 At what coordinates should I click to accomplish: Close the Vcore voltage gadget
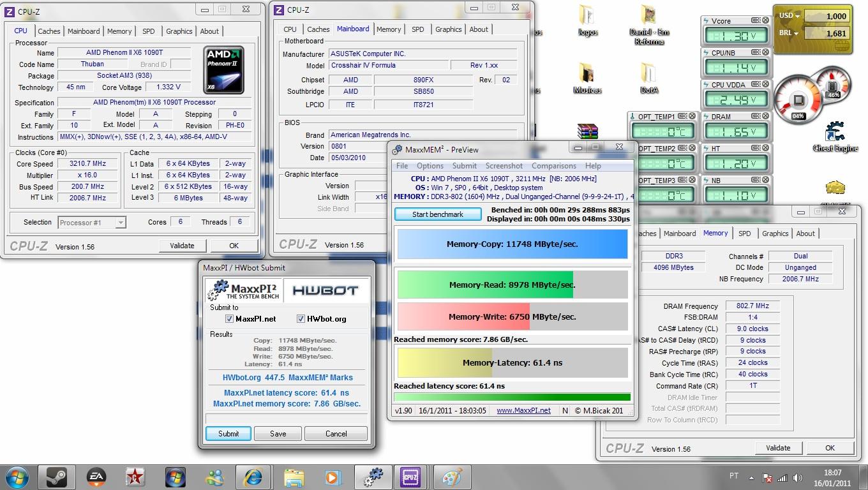click(764, 21)
